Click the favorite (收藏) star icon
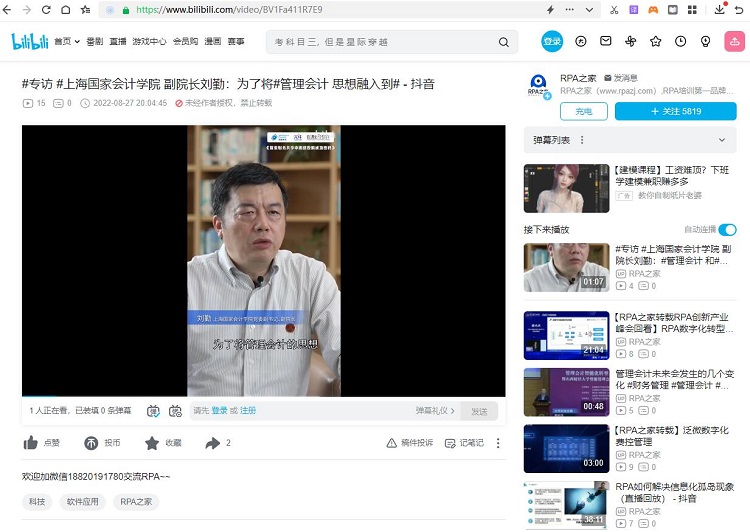 (152, 442)
